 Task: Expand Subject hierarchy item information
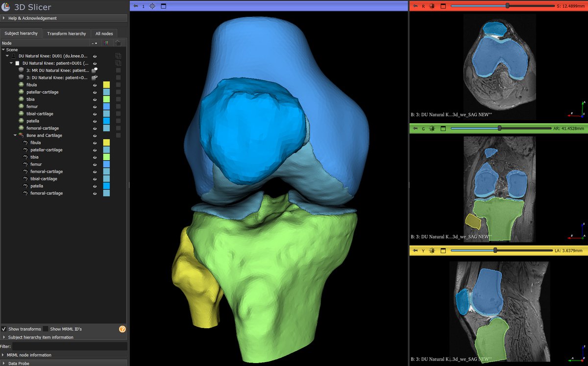[x=4, y=337]
